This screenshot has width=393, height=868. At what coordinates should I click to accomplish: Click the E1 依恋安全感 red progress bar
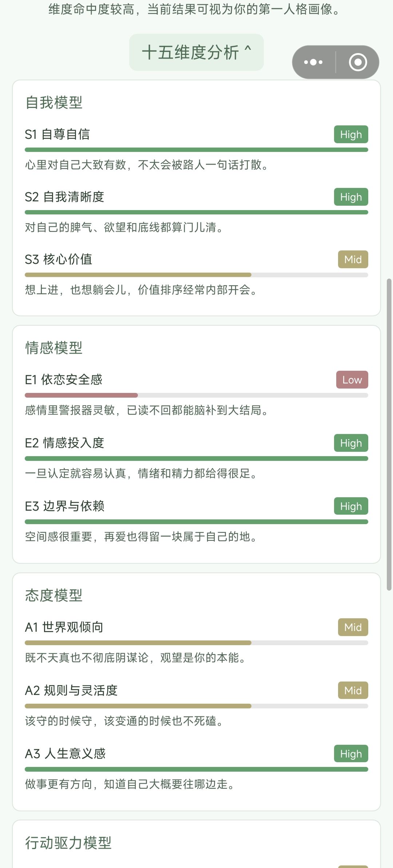pos(81,395)
